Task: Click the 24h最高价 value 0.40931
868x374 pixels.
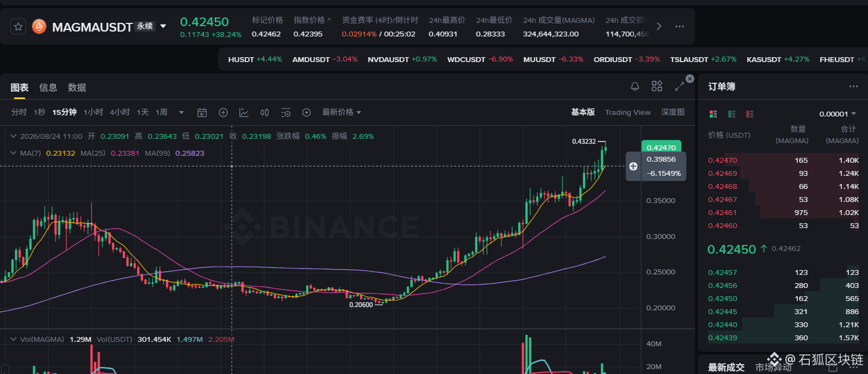Action: point(443,34)
